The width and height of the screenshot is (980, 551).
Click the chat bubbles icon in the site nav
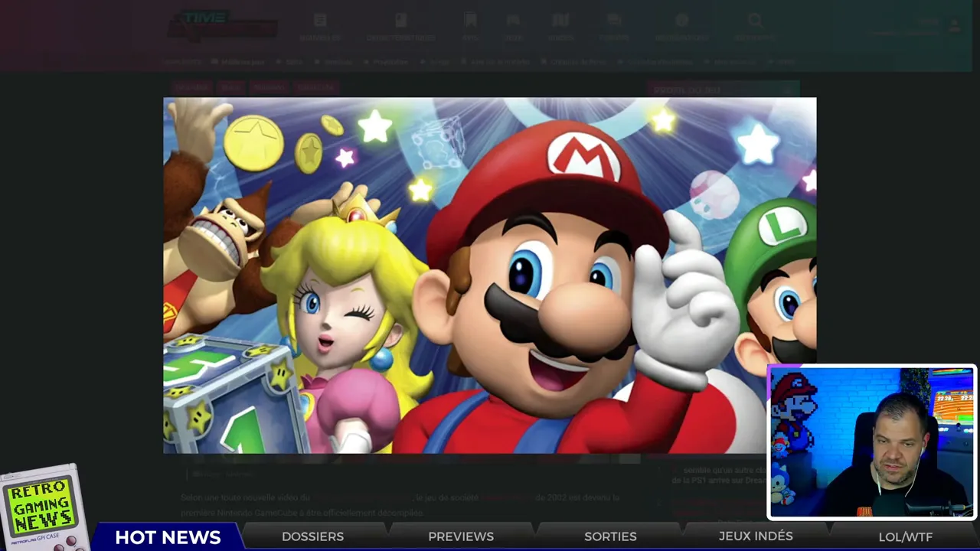[614, 21]
